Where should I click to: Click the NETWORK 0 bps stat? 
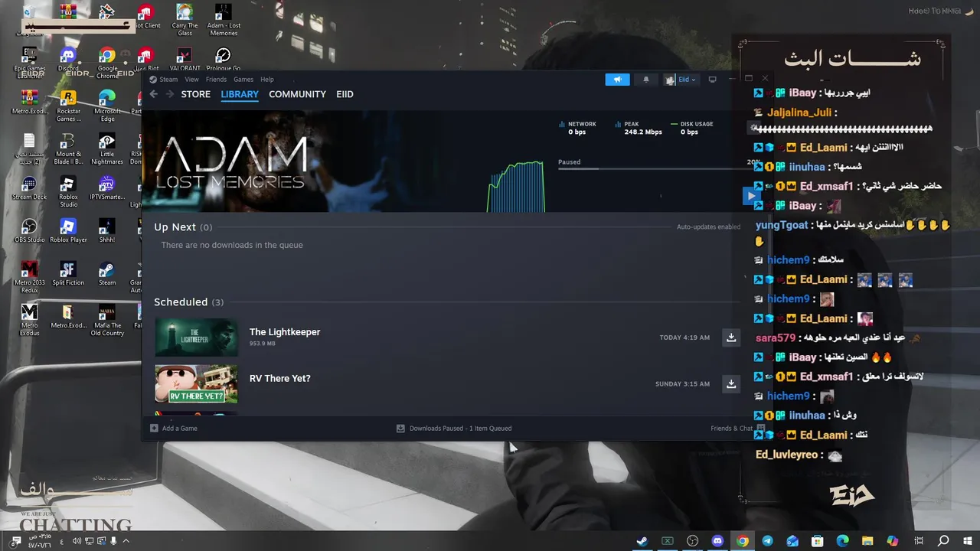(x=577, y=128)
